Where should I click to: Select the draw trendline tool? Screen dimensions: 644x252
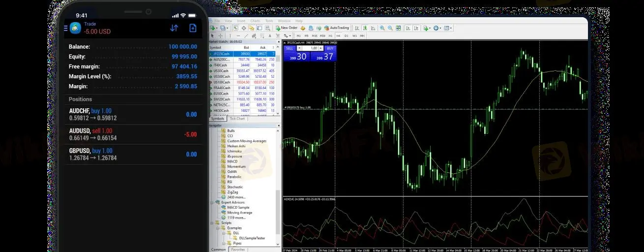tap(246, 36)
